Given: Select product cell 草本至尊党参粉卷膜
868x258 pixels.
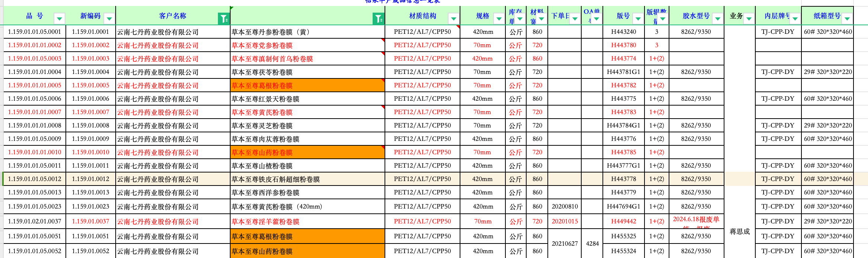Looking at the screenshot, I should point(308,45).
